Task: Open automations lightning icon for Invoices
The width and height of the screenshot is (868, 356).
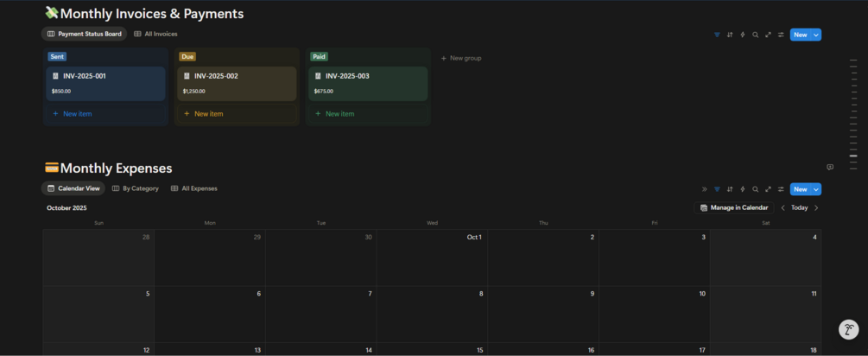Action: coord(743,35)
